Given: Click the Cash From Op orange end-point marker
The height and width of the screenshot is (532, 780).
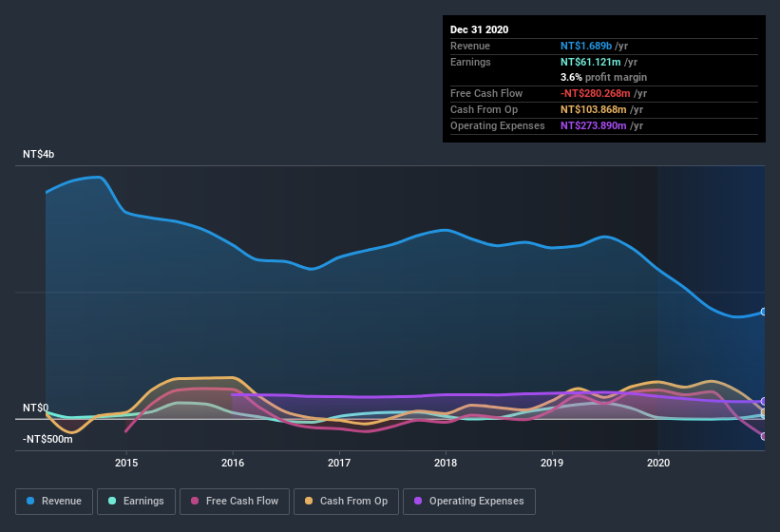Looking at the screenshot, I should coord(764,412).
